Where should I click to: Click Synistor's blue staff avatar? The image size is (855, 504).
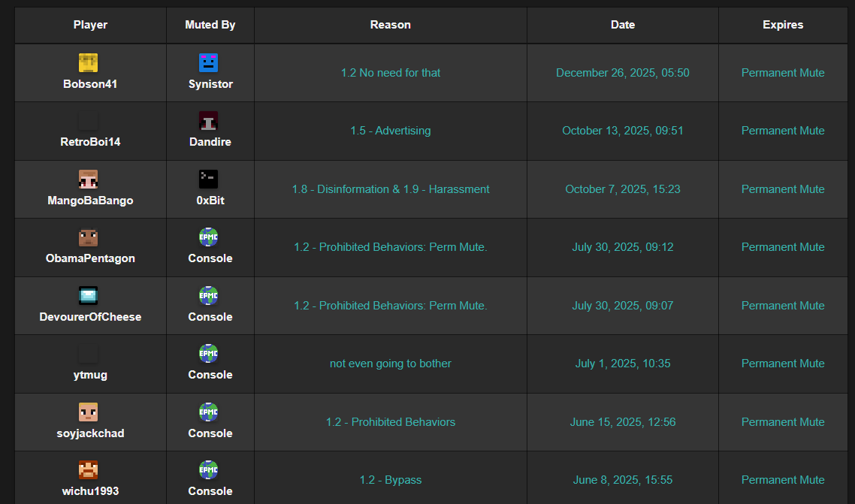(209, 63)
